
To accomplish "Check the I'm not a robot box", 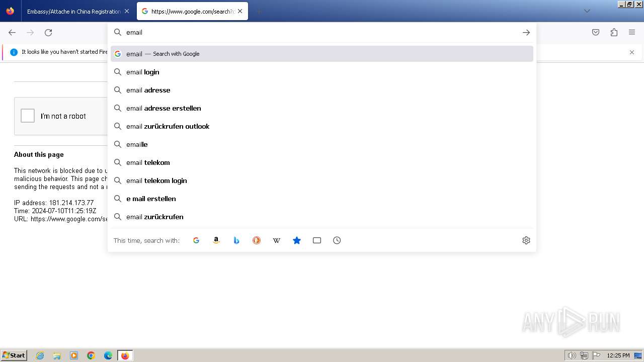I will pos(28,116).
